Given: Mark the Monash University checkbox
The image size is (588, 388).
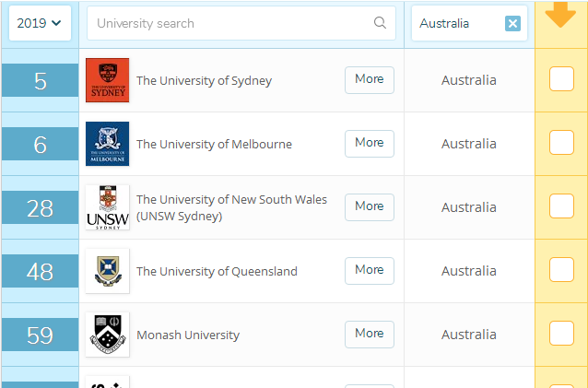Looking at the screenshot, I should [561, 334].
